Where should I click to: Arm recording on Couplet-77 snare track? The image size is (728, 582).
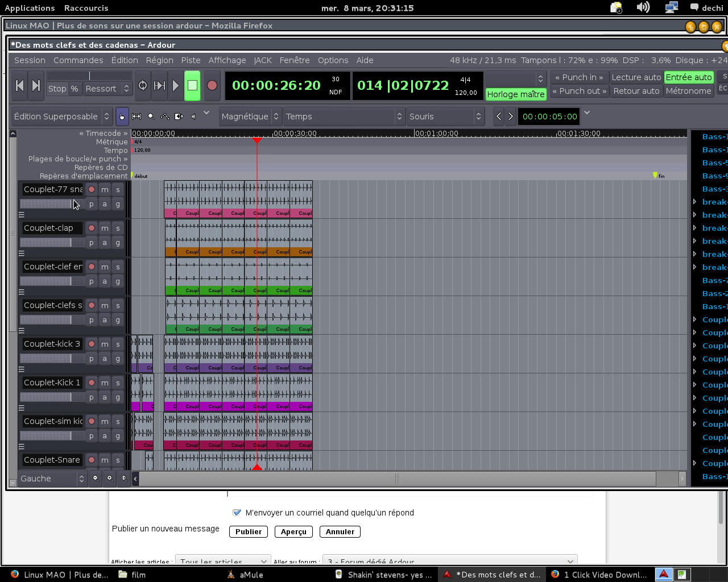click(x=92, y=189)
